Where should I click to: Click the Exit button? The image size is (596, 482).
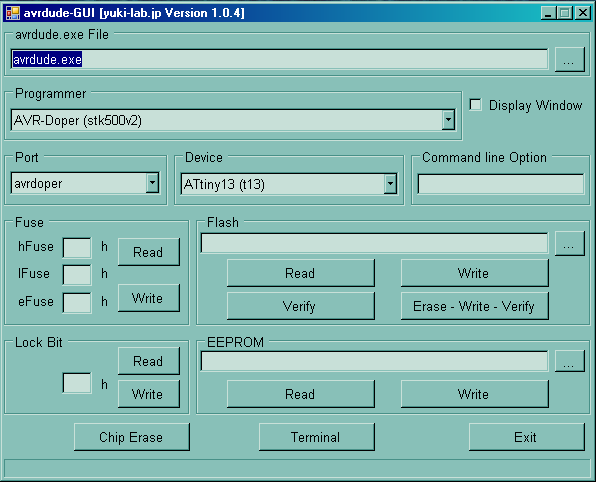point(527,437)
